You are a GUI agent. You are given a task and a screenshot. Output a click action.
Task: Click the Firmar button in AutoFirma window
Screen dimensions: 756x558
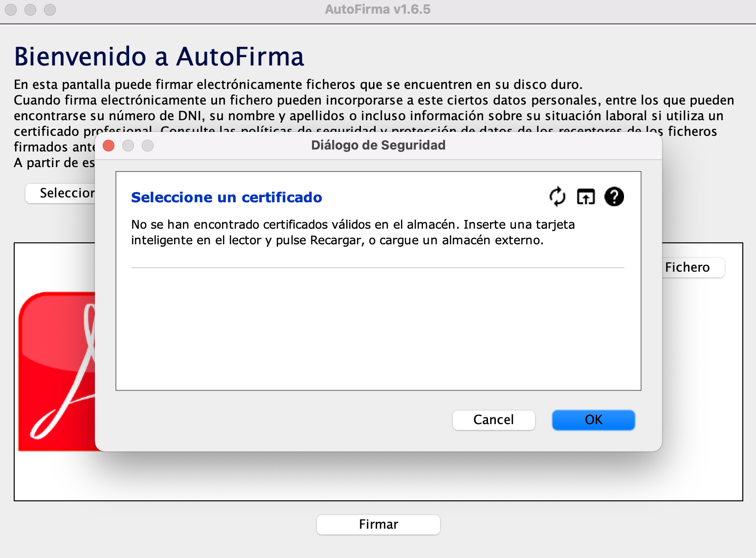(378, 524)
